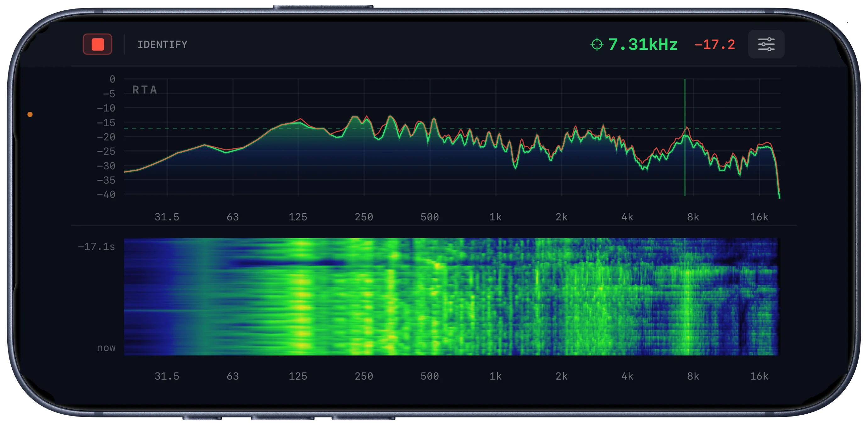Click the 125 label under RTA graph
This screenshot has height=425, width=868.
click(x=298, y=217)
